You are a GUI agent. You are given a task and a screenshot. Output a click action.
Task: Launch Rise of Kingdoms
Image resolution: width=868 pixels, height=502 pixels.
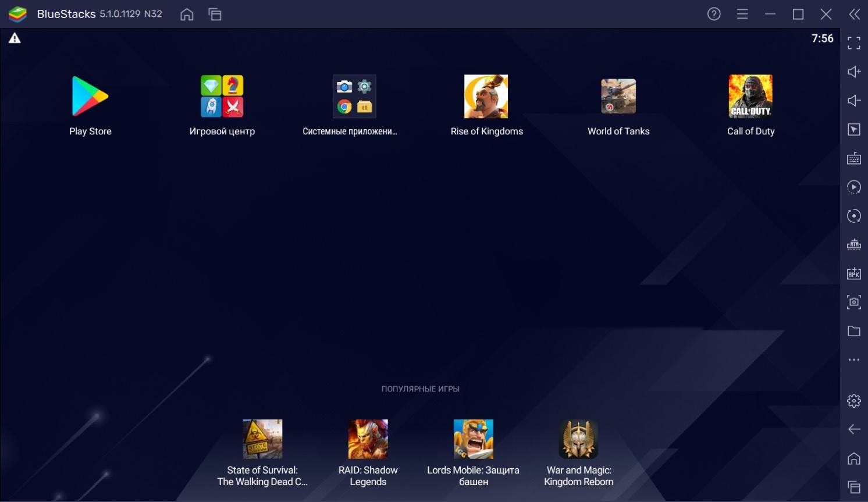486,97
